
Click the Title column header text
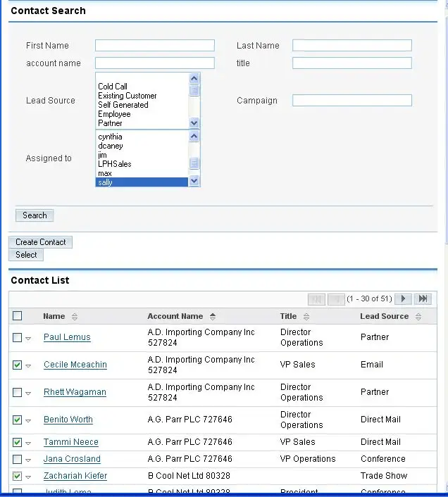[x=288, y=316]
